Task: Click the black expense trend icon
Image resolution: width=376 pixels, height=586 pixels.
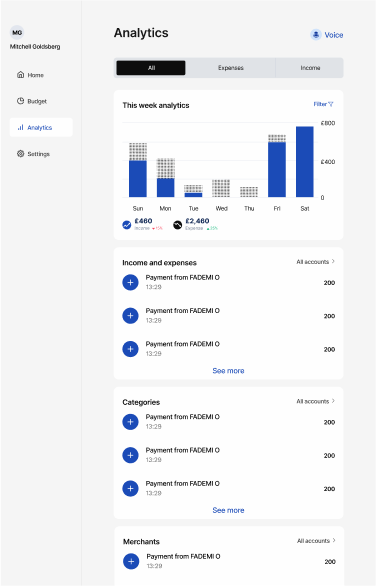Action: pos(178,225)
